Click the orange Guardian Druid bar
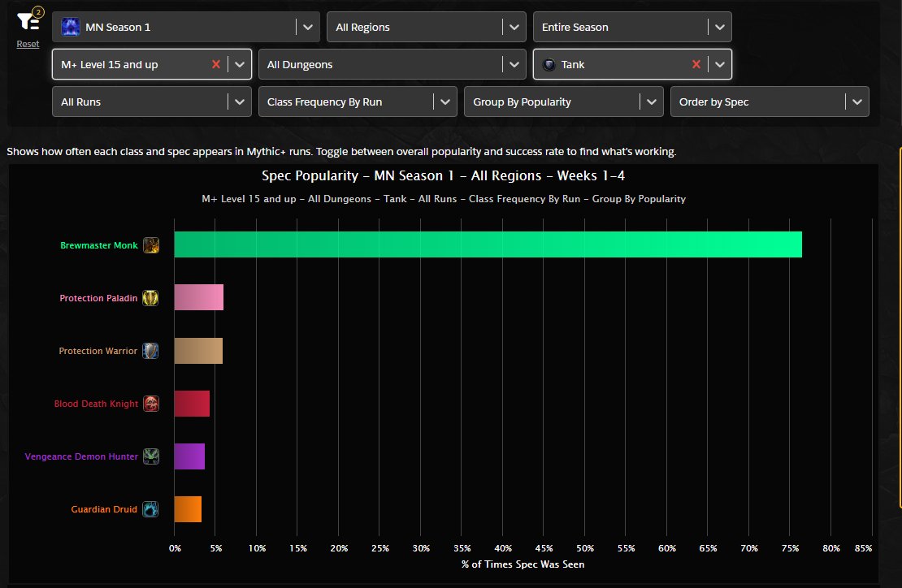This screenshot has height=588, width=902. tap(188, 509)
